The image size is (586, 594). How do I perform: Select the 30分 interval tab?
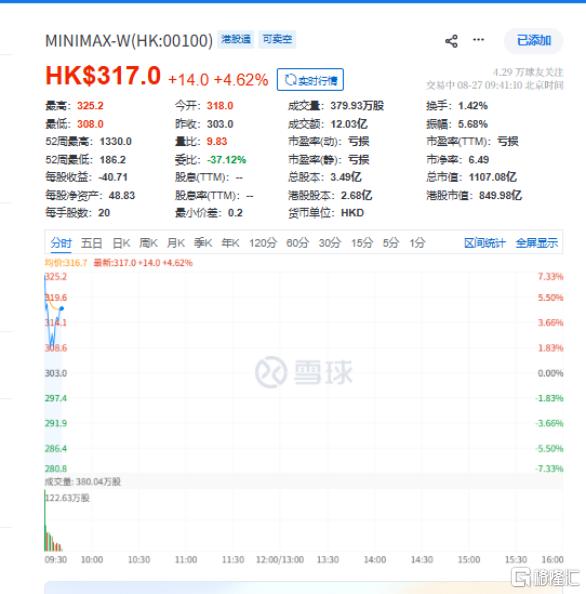click(x=330, y=243)
